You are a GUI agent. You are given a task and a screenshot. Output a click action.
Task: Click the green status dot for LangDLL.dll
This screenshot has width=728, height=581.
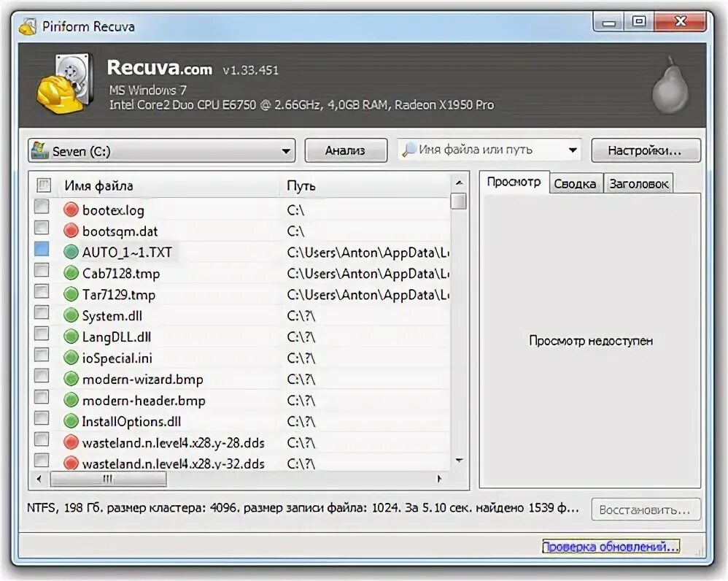[x=71, y=336]
